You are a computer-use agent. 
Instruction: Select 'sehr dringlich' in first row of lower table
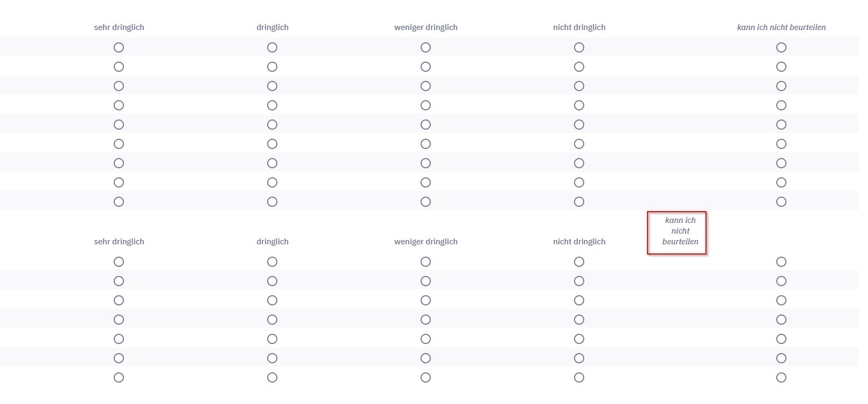[x=119, y=262]
